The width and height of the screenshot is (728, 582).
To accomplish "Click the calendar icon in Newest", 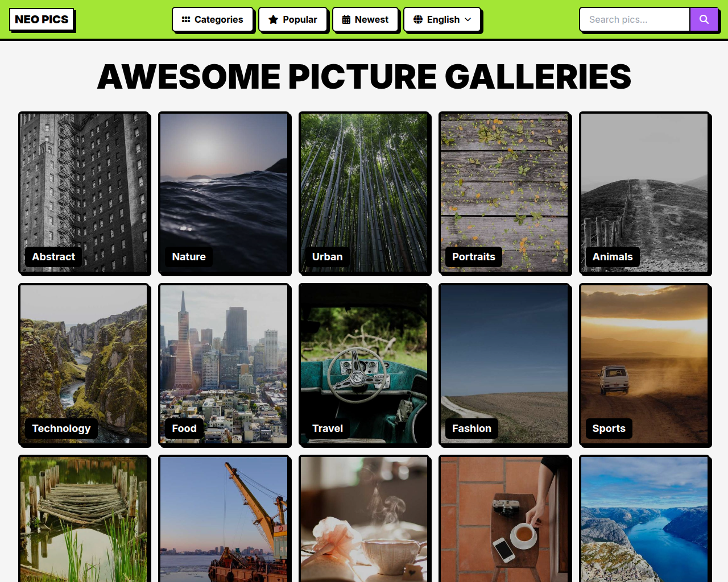I will (346, 19).
